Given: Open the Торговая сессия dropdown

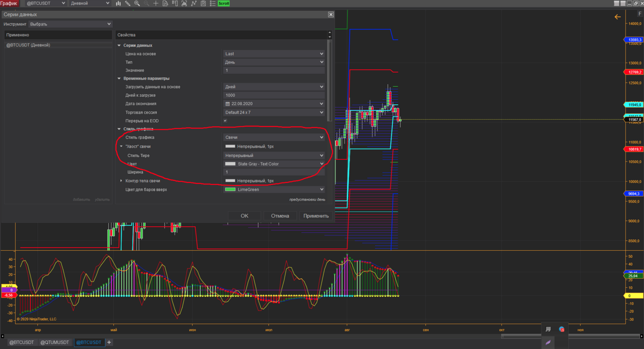Looking at the screenshot, I should 274,112.
